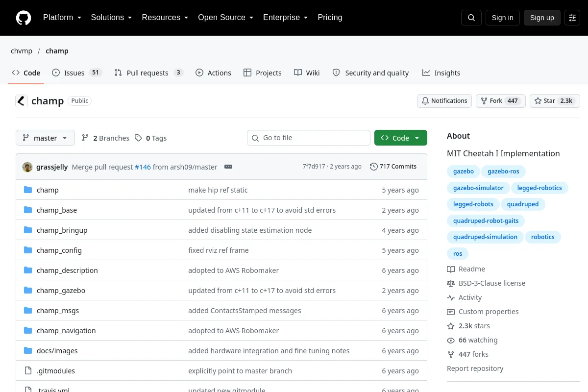Open the Insights tab
Image resolution: width=588 pixels, height=392 pixels.
[441, 73]
